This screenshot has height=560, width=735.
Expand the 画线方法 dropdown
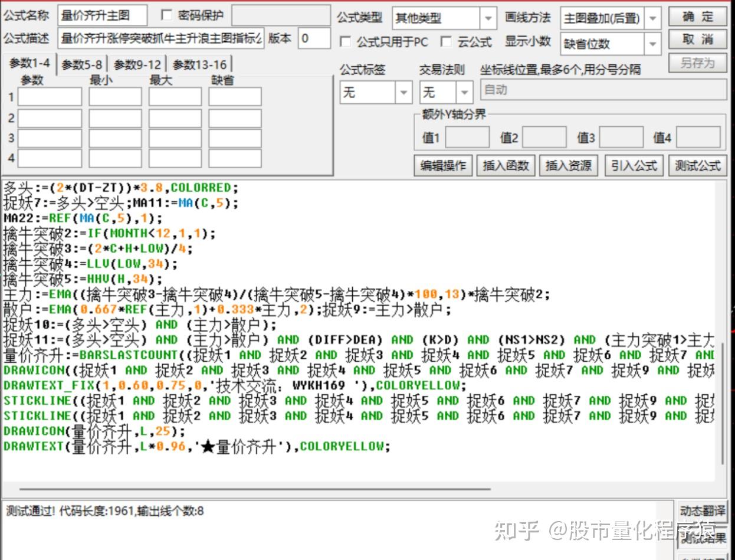coord(652,18)
